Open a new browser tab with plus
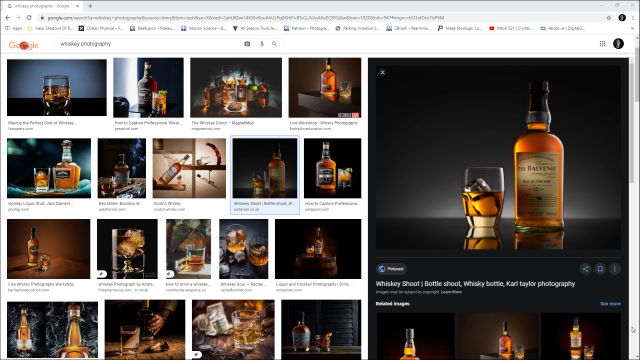640x360 pixels. tap(90, 6)
